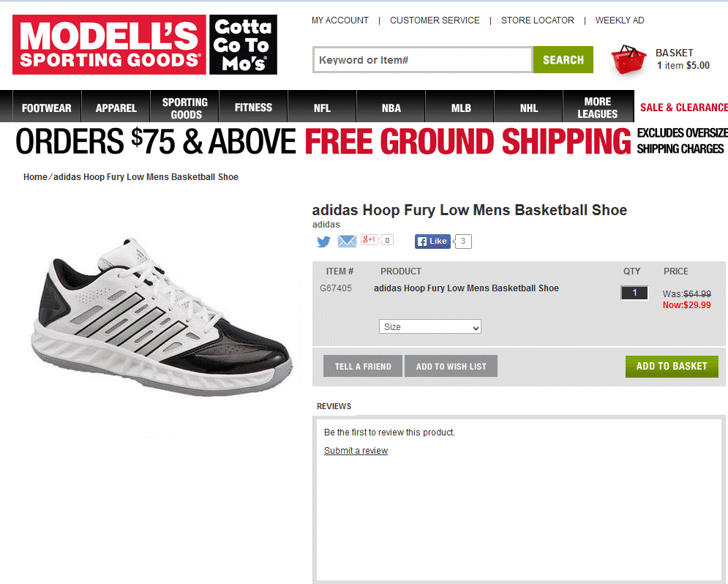Image resolution: width=728 pixels, height=584 pixels.
Task: Open Sale & Clearance section
Action: pos(683,108)
